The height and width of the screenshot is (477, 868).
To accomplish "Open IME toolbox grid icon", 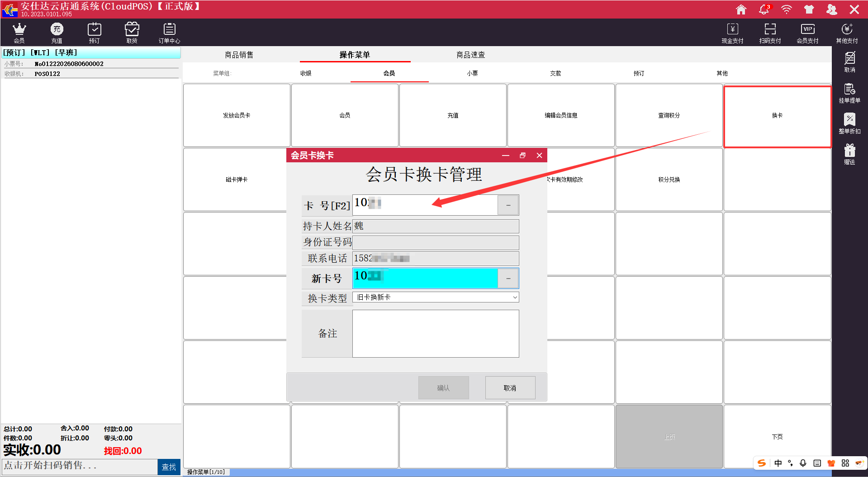I will (x=845, y=463).
